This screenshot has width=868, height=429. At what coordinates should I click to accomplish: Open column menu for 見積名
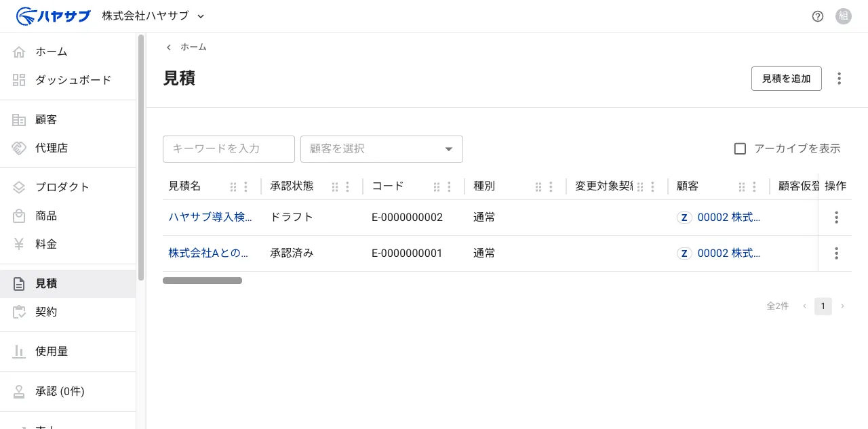point(245,186)
